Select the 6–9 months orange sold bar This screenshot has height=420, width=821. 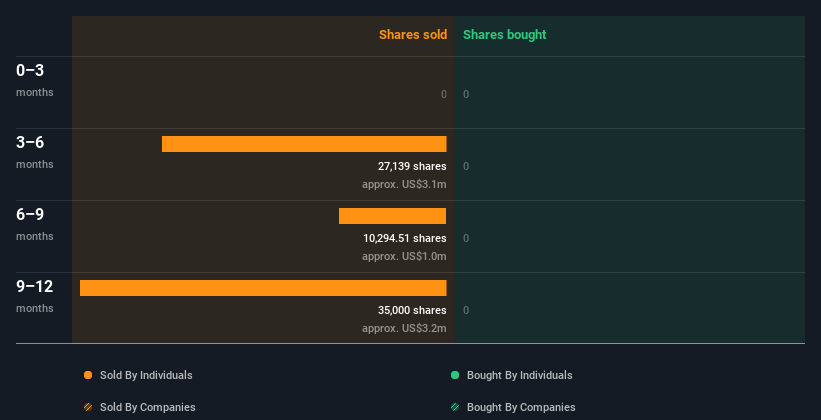pyautogui.click(x=393, y=216)
